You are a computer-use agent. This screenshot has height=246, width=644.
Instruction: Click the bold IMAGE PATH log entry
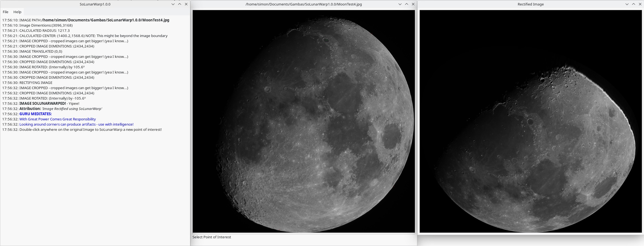click(x=105, y=20)
